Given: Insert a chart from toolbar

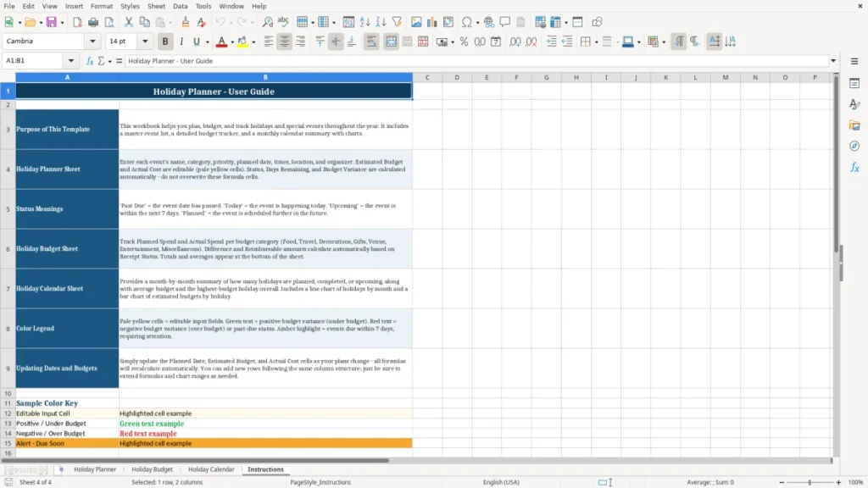Looking at the screenshot, I should click(x=432, y=22).
